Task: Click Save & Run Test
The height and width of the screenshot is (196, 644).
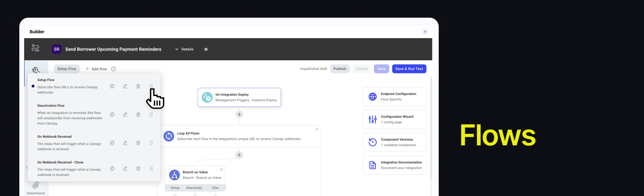Action: point(409,69)
